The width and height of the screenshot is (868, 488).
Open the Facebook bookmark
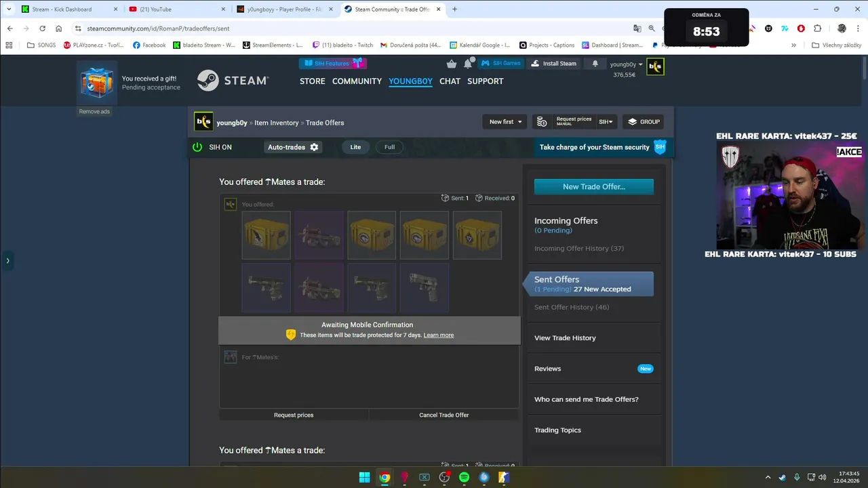pyautogui.click(x=149, y=45)
